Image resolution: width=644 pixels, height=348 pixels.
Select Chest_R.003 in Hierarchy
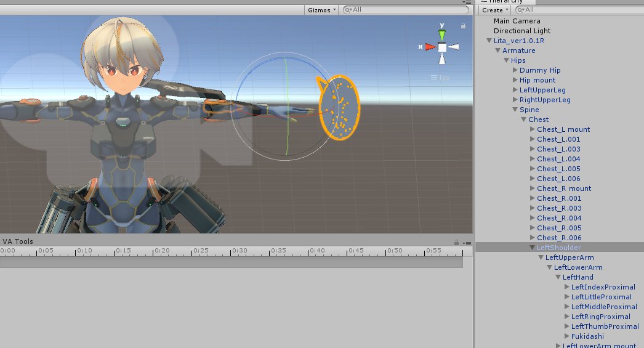[559, 208]
